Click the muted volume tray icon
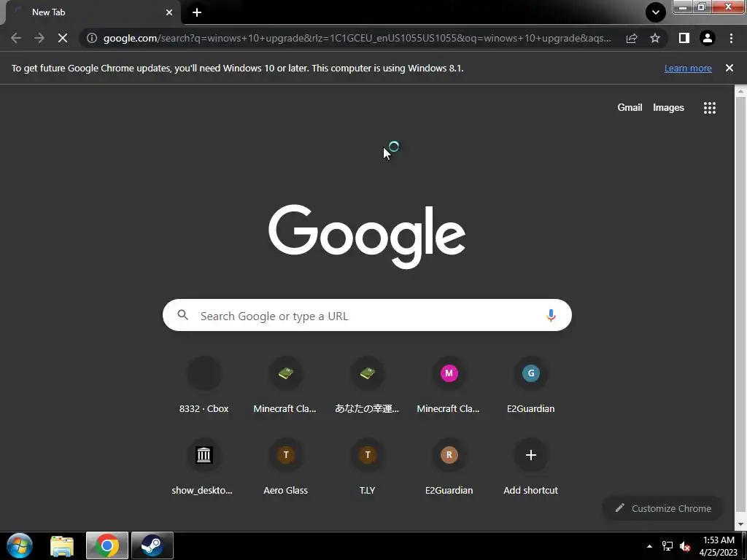The image size is (747, 560). (x=685, y=546)
